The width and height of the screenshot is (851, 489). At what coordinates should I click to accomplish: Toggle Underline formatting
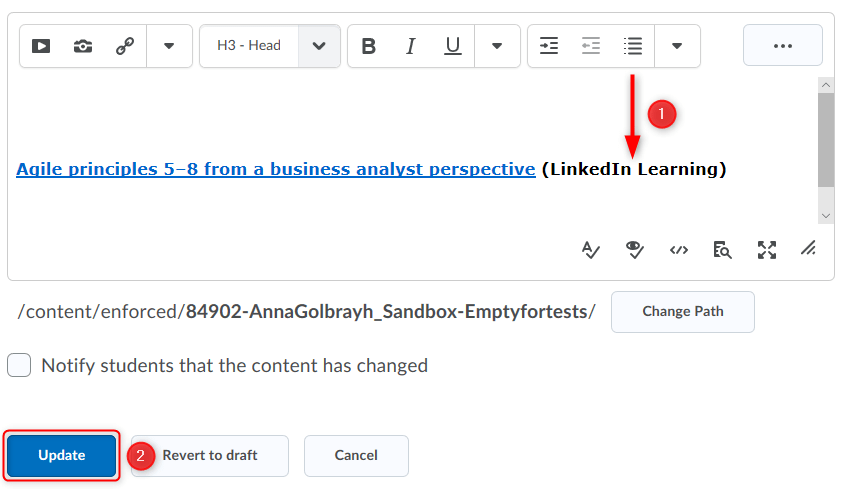click(x=453, y=46)
